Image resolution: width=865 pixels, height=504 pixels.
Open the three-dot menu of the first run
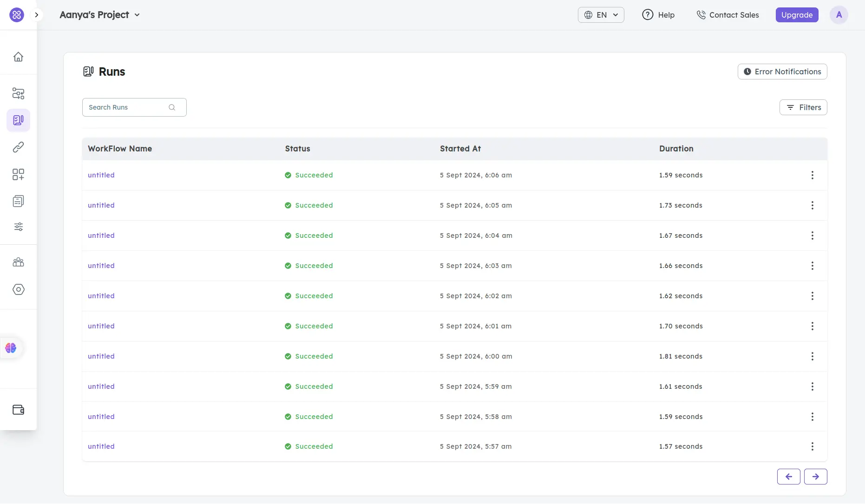[812, 175]
